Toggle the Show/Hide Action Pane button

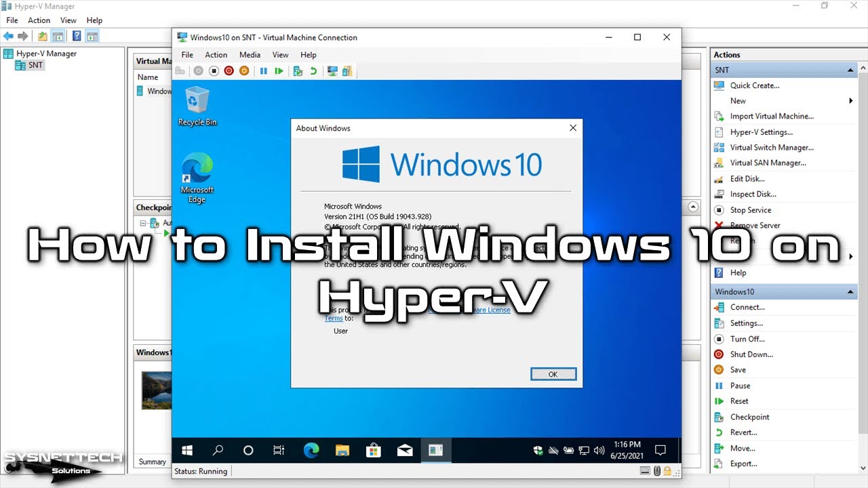point(92,36)
